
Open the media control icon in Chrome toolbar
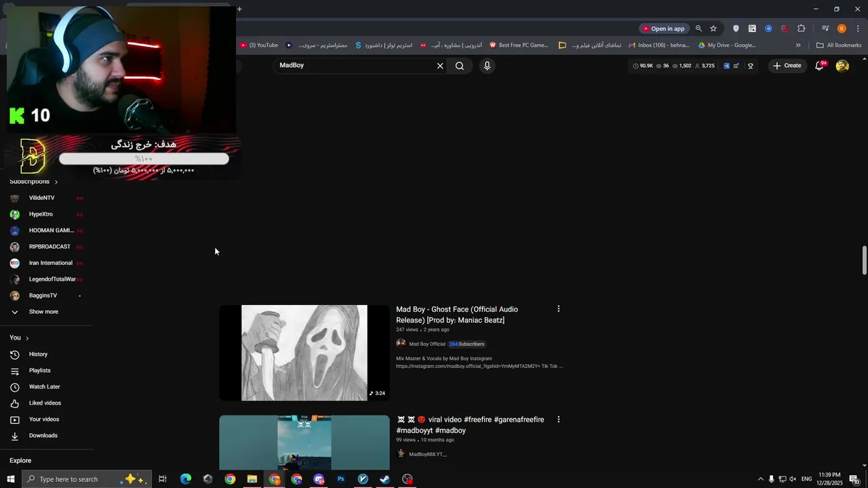point(825,28)
